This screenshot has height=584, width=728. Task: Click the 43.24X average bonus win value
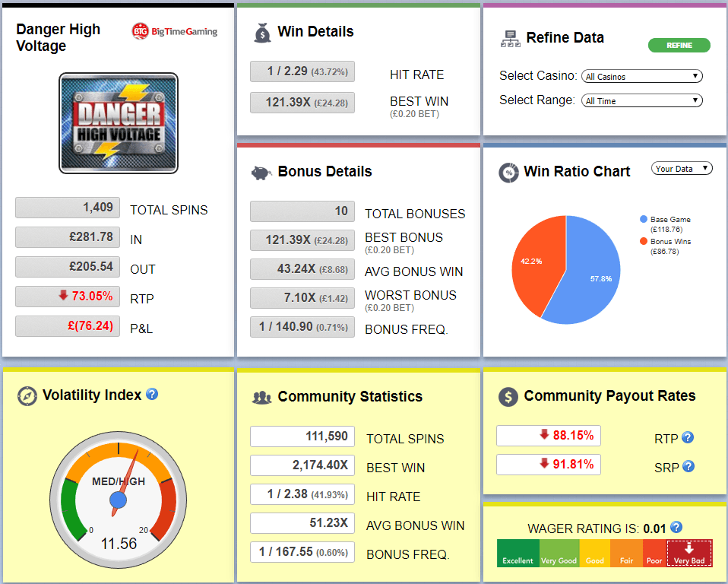302,269
